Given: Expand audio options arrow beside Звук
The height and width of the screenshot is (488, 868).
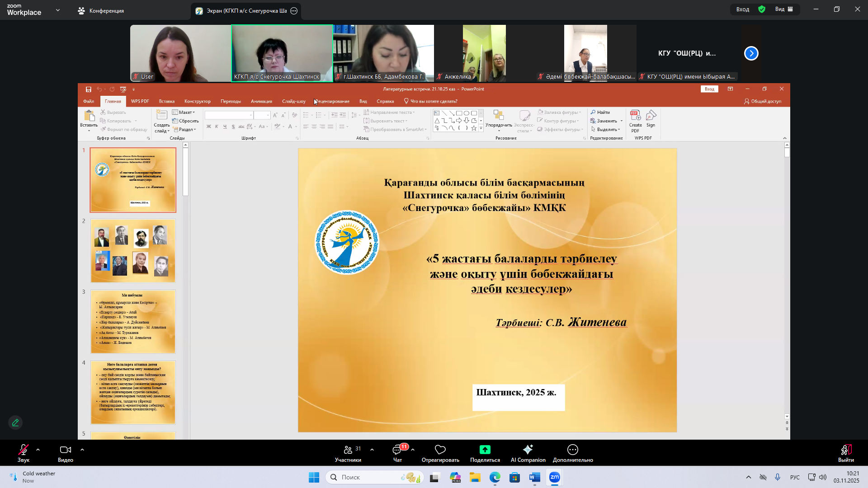Looking at the screenshot, I should (38, 450).
